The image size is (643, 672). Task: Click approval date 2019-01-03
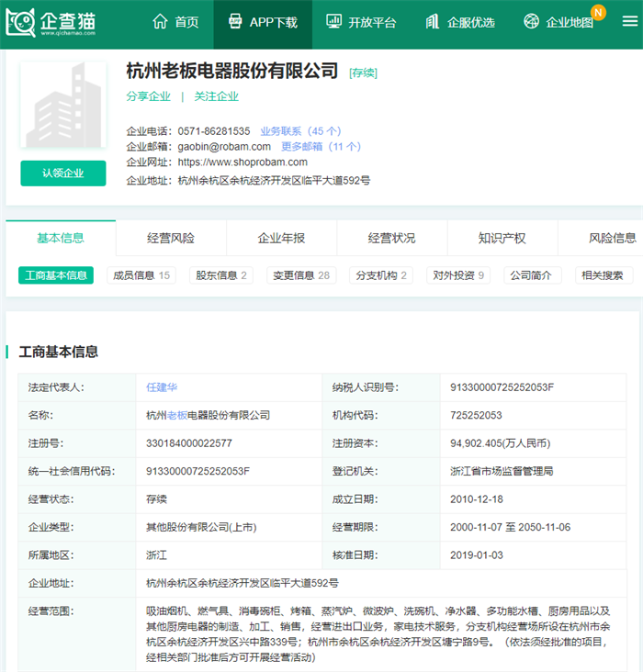477,555
